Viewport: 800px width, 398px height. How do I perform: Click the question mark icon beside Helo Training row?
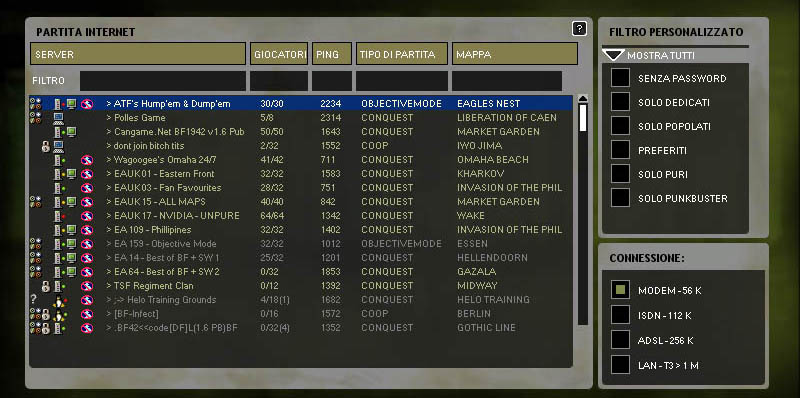[x=34, y=300]
